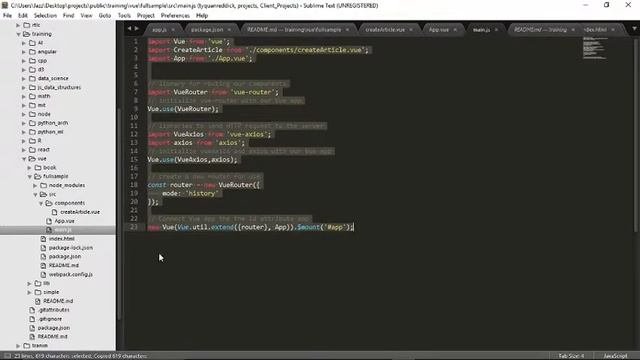Switch to README.md trainingvue/fullsample tab
640x360 pixels.
coord(294,30)
